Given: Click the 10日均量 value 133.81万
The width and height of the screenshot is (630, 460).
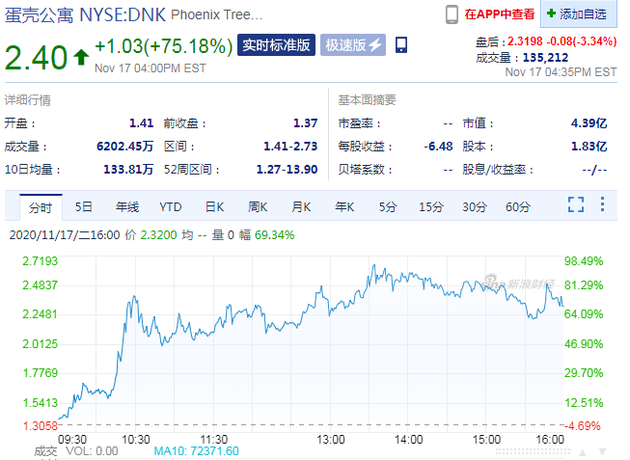Looking at the screenshot, I should point(129,170).
